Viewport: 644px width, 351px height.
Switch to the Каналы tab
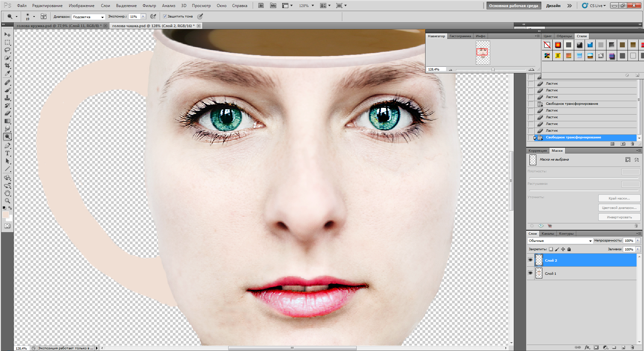(548, 233)
